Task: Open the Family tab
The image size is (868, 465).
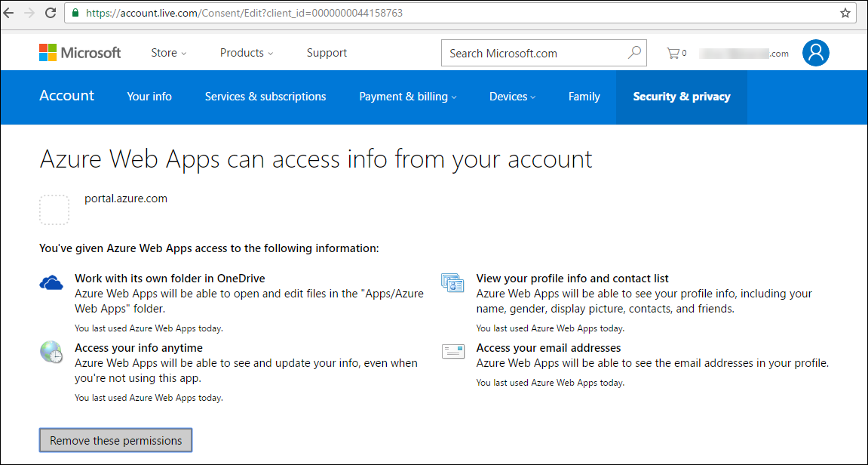Action: coord(584,97)
